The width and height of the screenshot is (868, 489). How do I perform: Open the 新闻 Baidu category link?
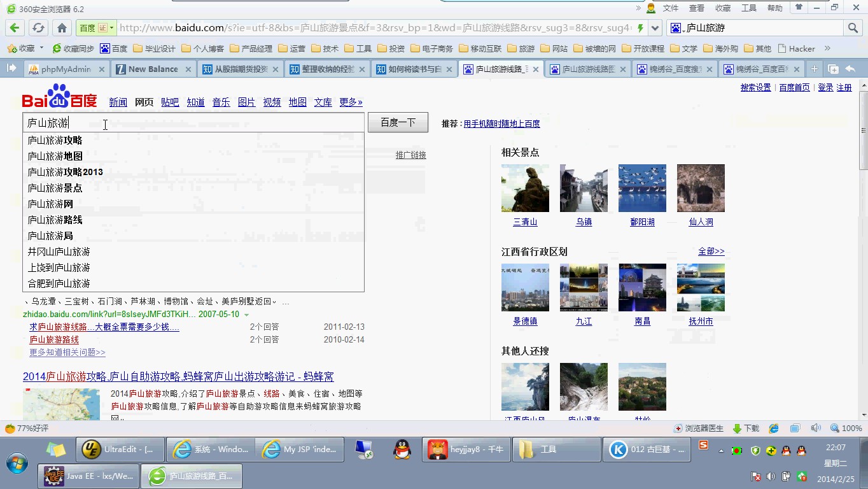click(118, 102)
